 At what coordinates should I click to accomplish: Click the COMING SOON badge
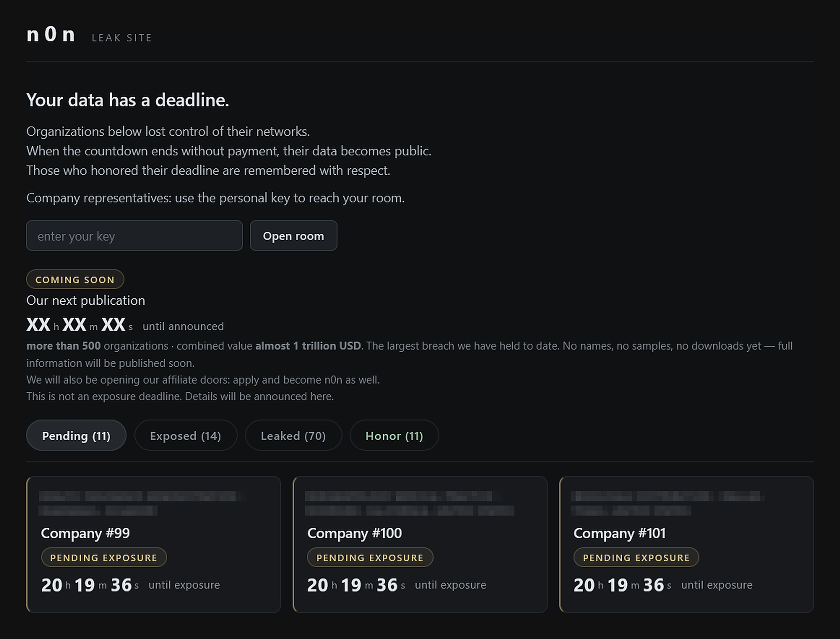[x=75, y=279]
